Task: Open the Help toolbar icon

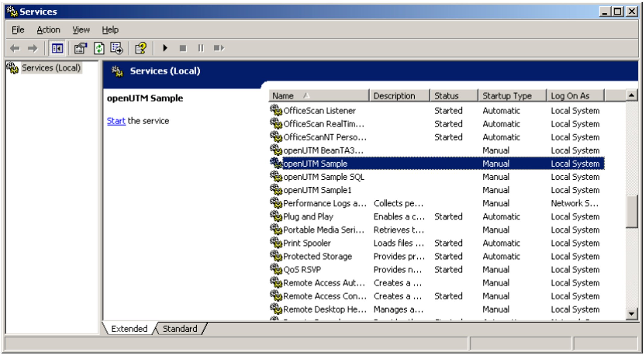Action: [140, 48]
